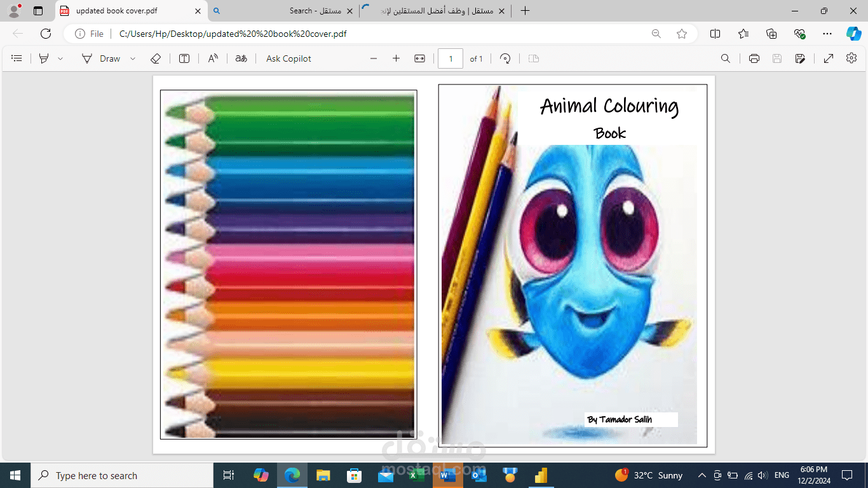Open Mail app from taskbar
The width and height of the screenshot is (868, 488).
tap(386, 475)
